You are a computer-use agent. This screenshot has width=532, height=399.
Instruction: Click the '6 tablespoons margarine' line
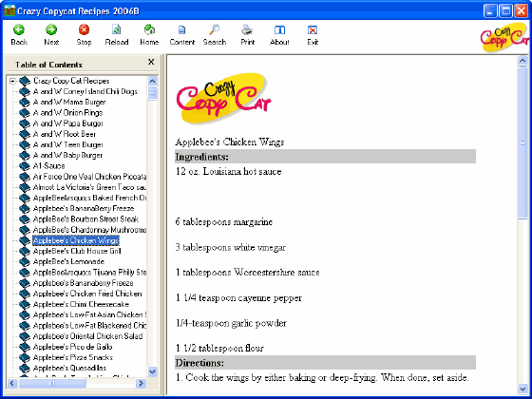(x=224, y=222)
